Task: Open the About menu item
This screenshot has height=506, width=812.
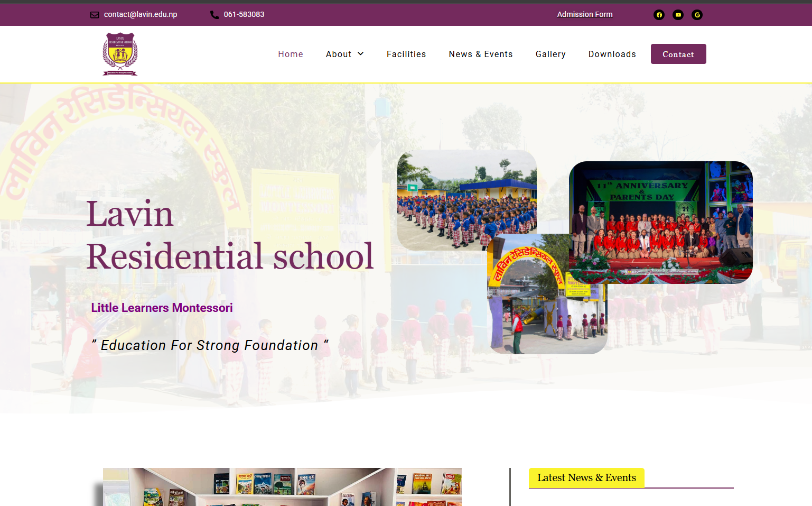Action: pyautogui.click(x=338, y=54)
